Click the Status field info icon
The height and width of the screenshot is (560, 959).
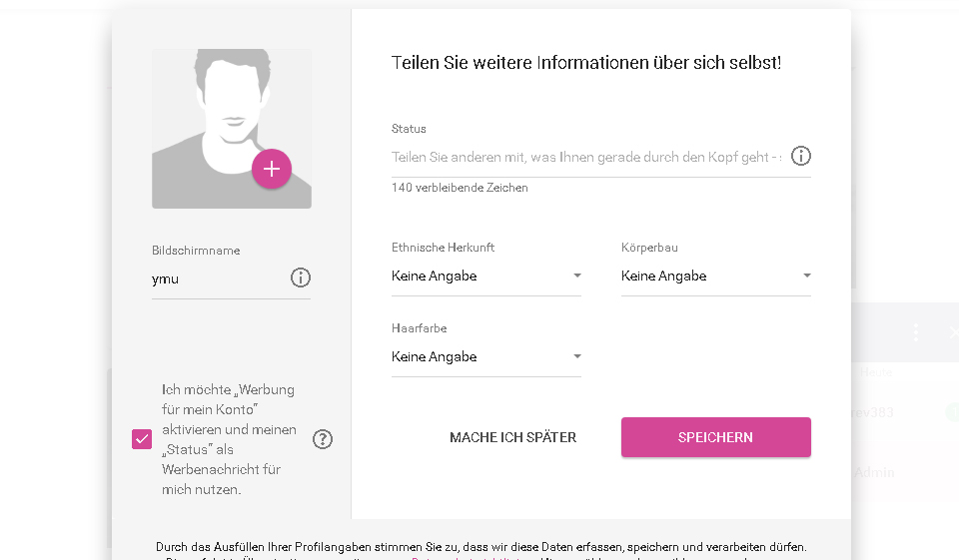pos(801,156)
